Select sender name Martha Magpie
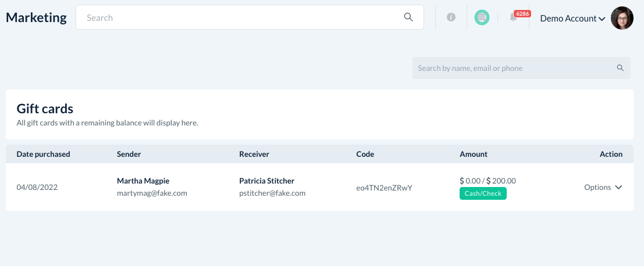This screenshot has width=644, height=266. click(x=143, y=181)
